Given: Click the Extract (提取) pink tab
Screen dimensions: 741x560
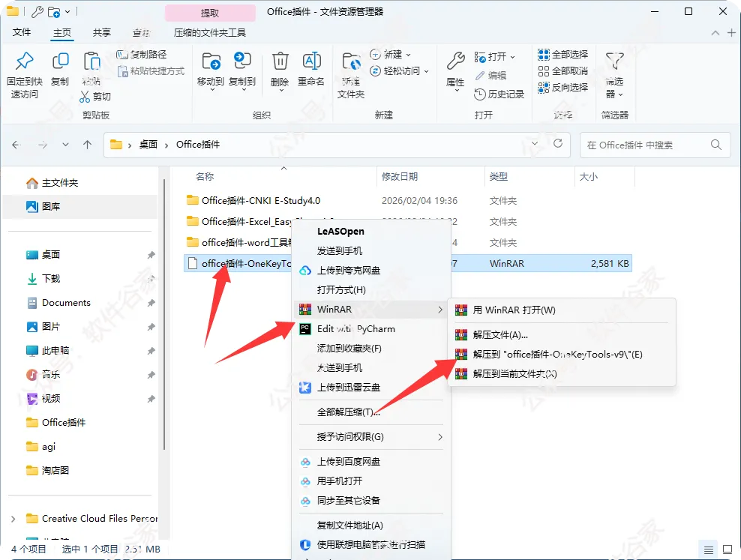Looking at the screenshot, I should pyautogui.click(x=210, y=13).
